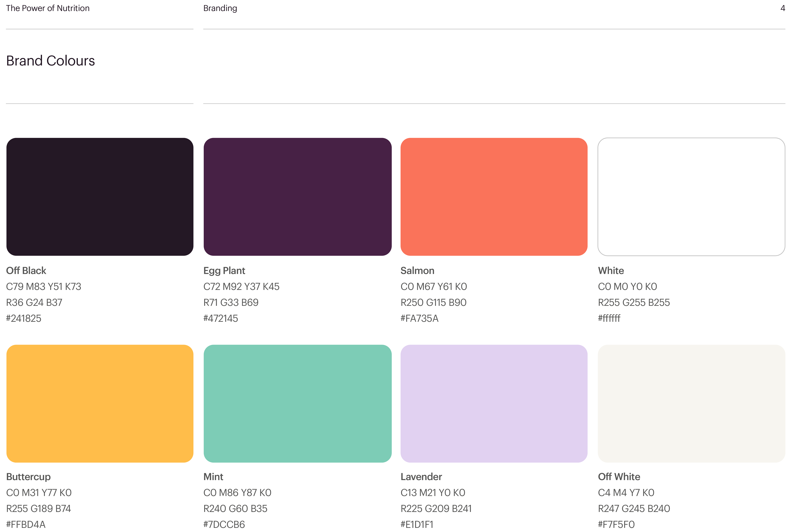Select the 'C79 M83 Y51 K73' CMYK value

44,287
